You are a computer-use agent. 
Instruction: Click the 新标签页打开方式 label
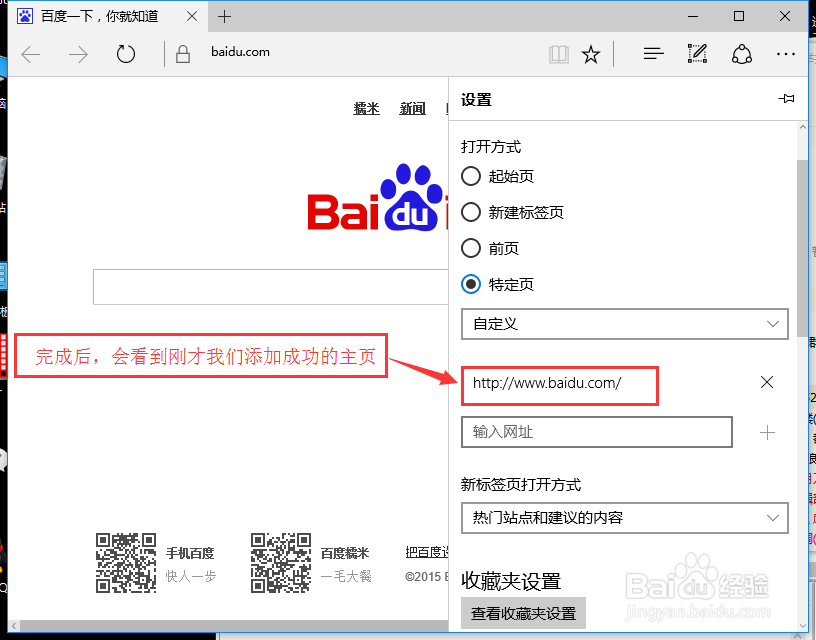521,484
